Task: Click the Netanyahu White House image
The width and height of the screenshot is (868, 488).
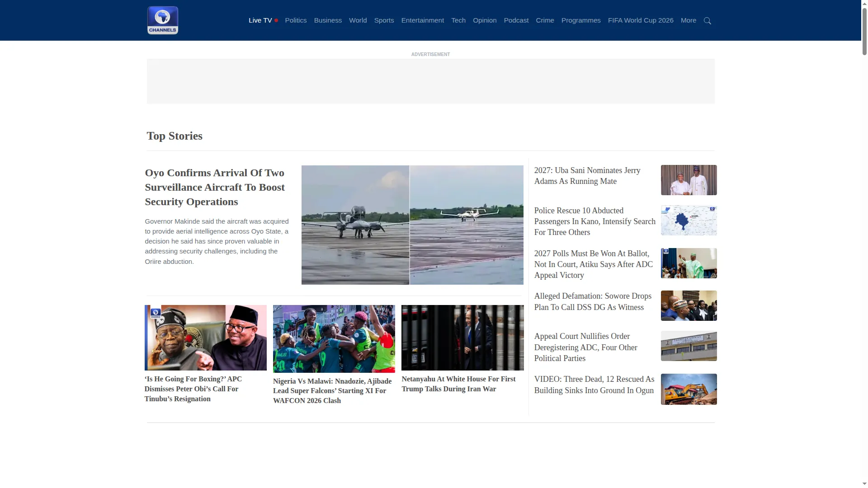Action: click(462, 338)
